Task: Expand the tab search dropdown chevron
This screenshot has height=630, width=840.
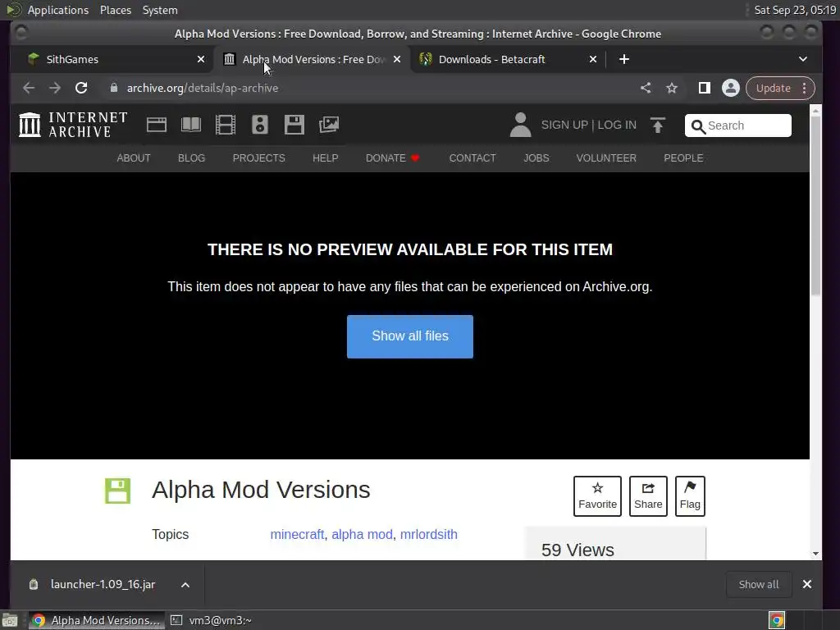Action: pyautogui.click(x=802, y=59)
